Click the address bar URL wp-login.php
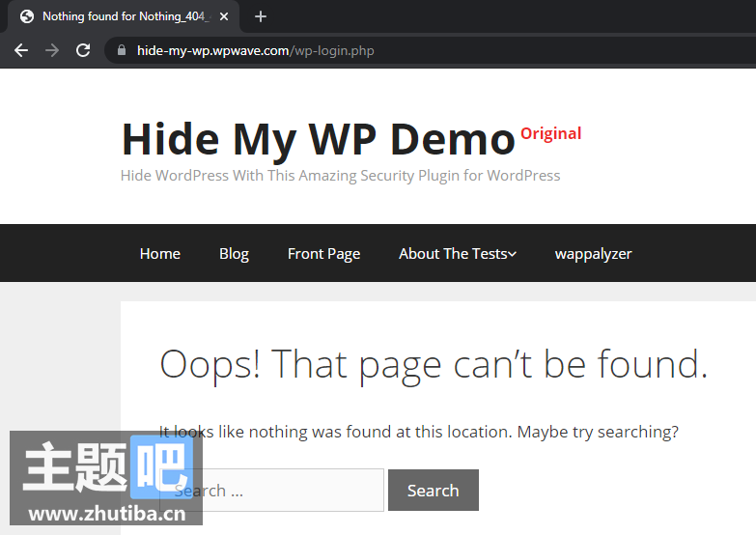 tap(256, 50)
